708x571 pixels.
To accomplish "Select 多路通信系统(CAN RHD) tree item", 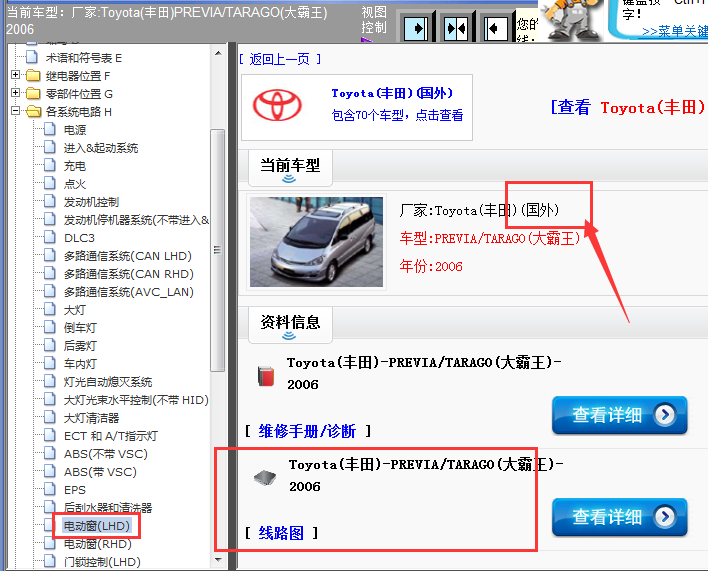I will (x=128, y=274).
